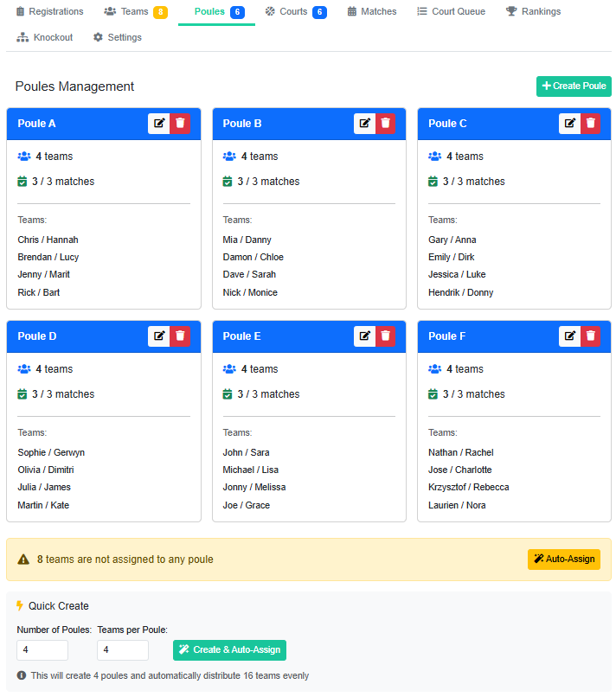Click the Create & Auto-Assign button
The width and height of the screenshot is (616, 697).
(x=229, y=650)
